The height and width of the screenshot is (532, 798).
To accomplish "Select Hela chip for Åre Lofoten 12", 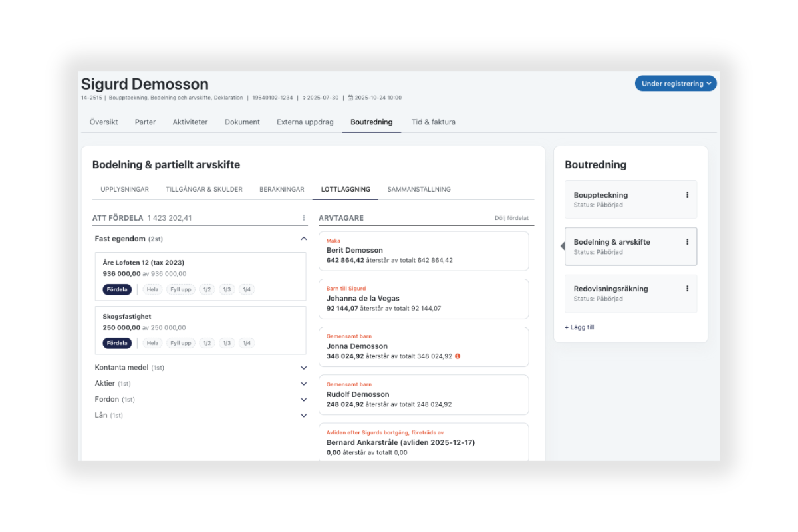I will tap(153, 289).
